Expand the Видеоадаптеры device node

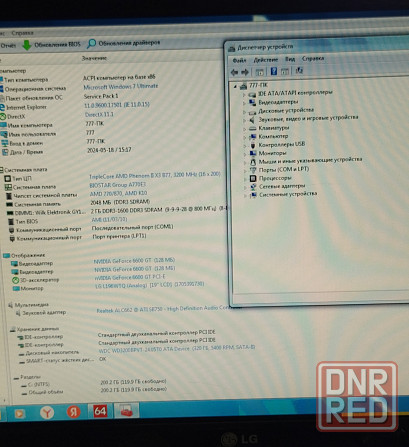pos(244,103)
